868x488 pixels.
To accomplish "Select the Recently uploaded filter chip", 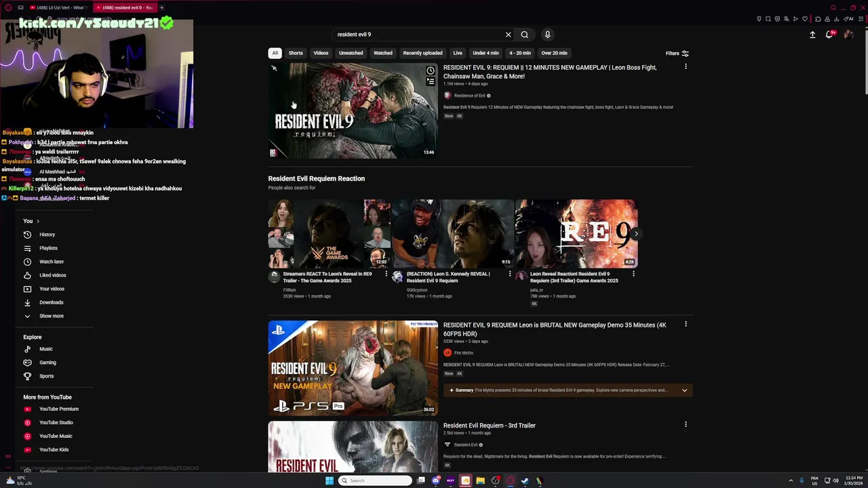I will [x=422, y=53].
